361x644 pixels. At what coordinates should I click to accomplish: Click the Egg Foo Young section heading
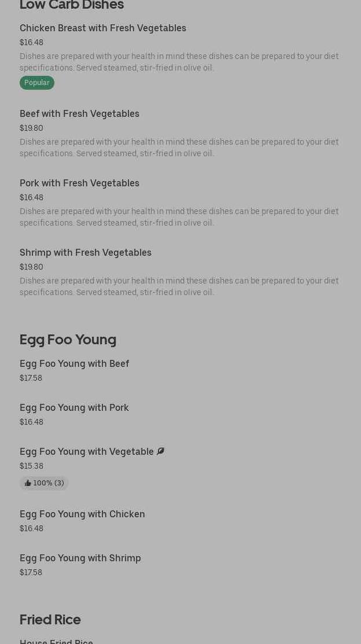click(x=68, y=339)
